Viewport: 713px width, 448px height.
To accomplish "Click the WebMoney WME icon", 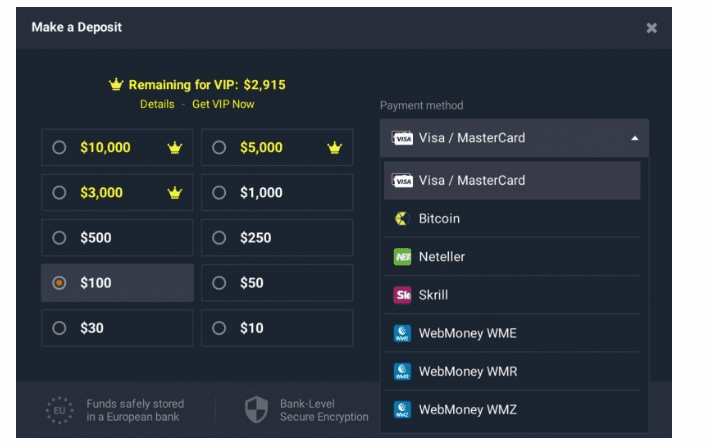I will [402, 333].
